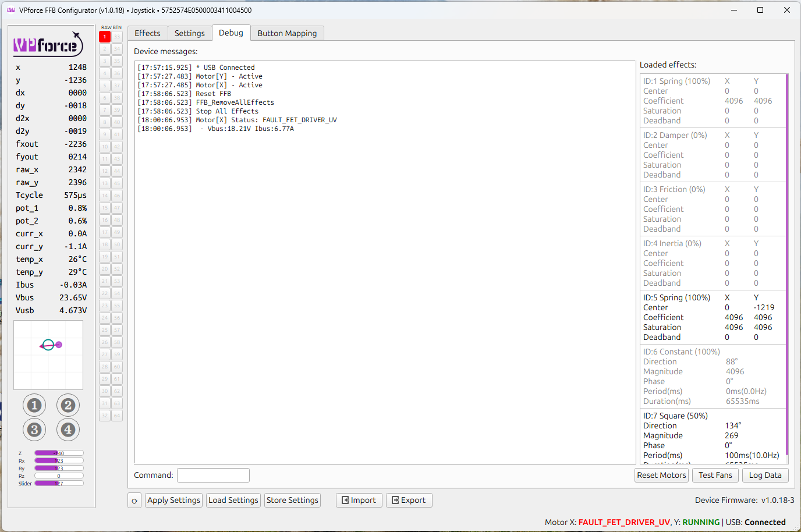This screenshot has height=532, width=801.
Task: Click the Reset Motors button
Action: coord(661,475)
